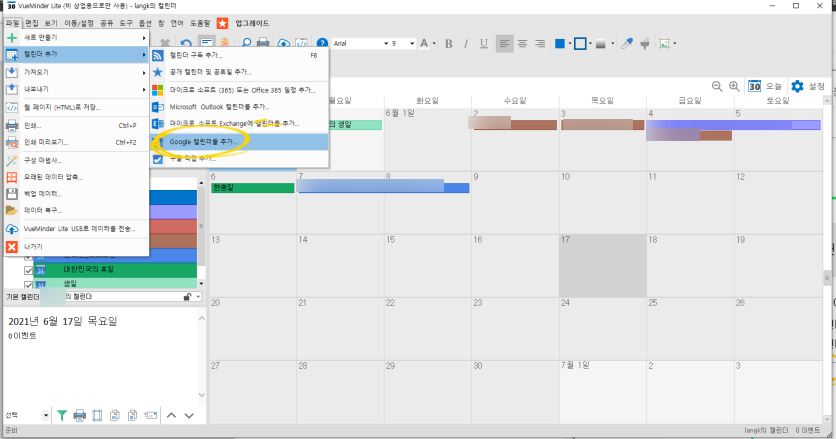Select the 캘린더 추가 menu entry

click(x=77, y=54)
